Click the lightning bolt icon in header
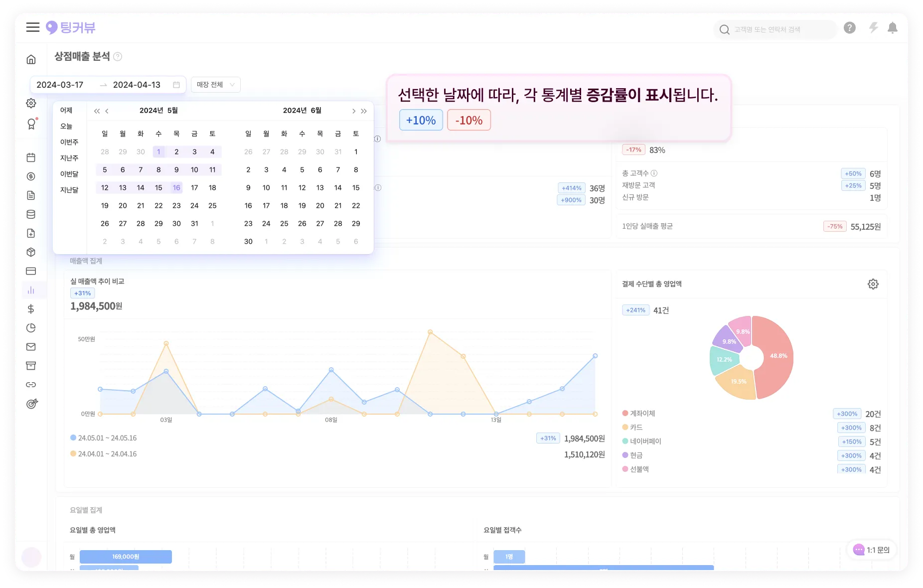 (x=873, y=28)
